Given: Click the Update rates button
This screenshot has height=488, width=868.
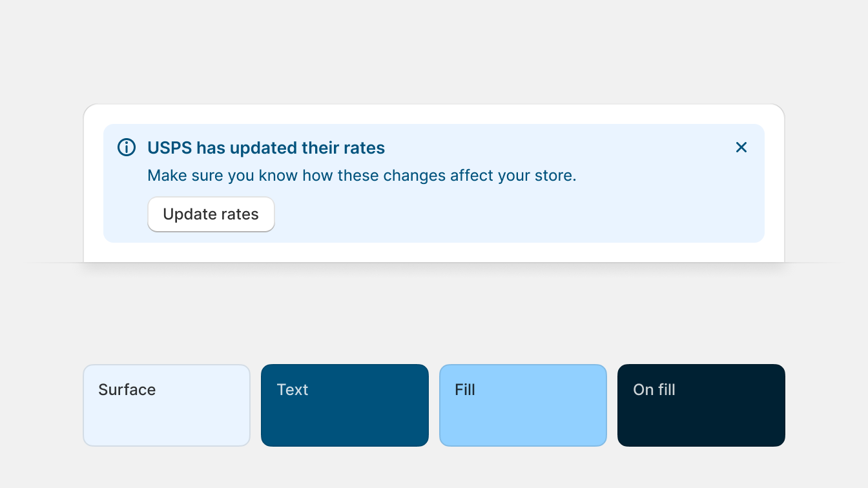Looking at the screenshot, I should point(211,214).
